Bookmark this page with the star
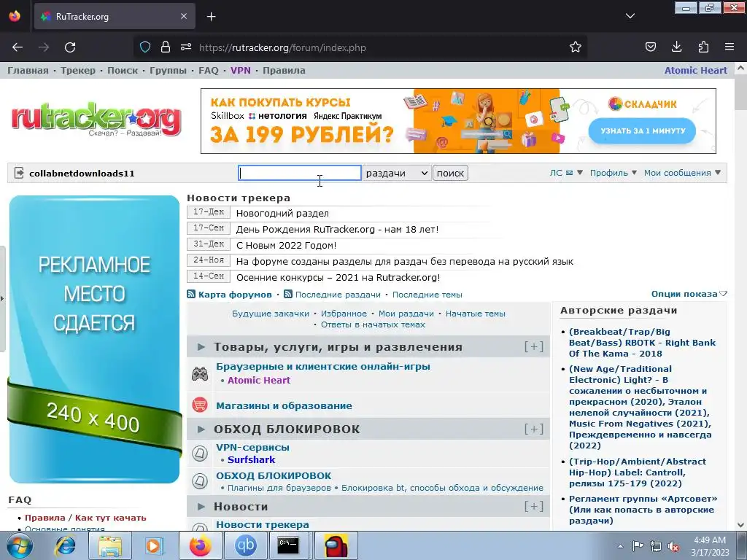Screen dimensions: 747x560 (x=576, y=47)
